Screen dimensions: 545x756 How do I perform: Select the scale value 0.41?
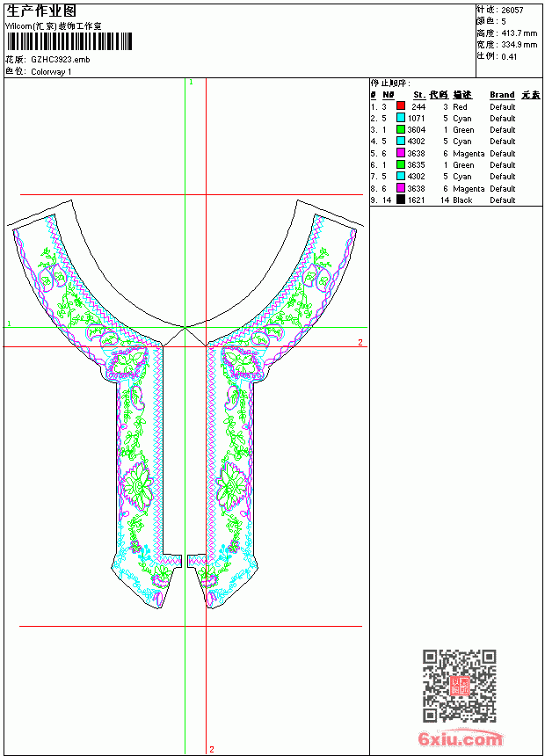pyautogui.click(x=509, y=56)
